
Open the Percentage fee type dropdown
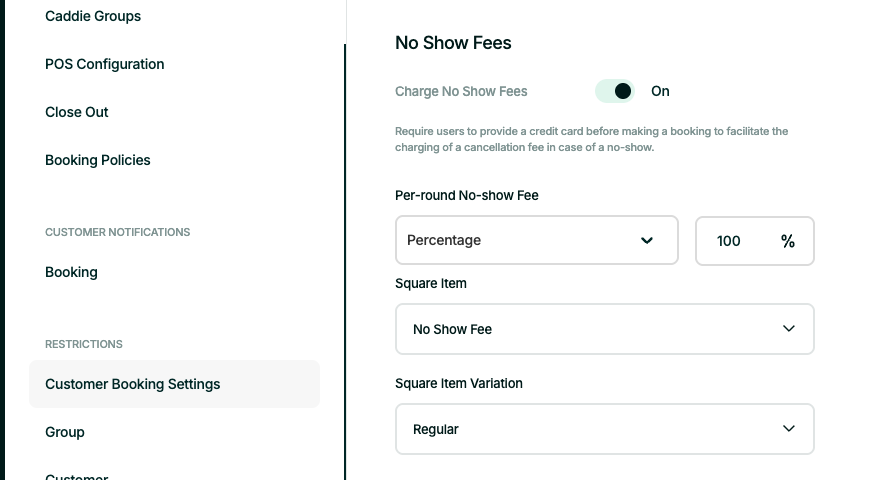click(520, 241)
